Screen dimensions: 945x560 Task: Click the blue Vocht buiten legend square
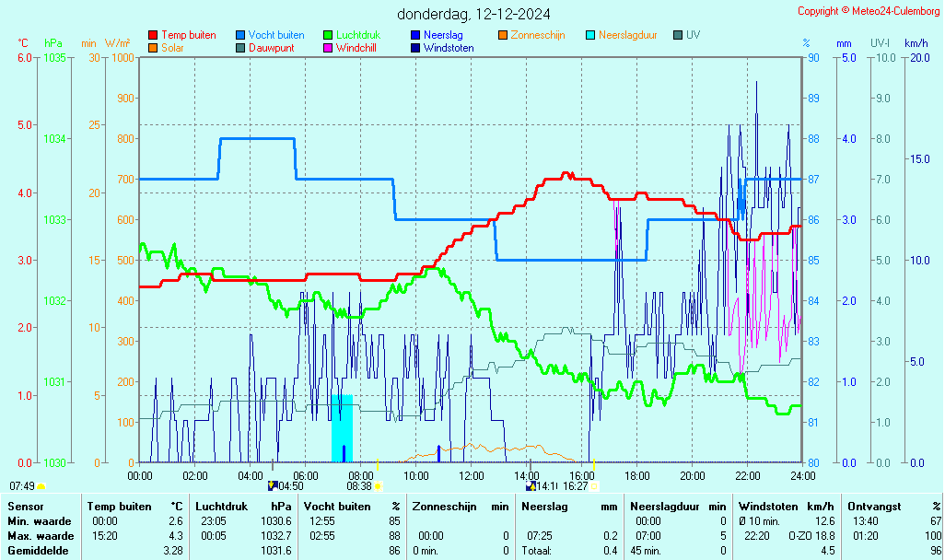(240, 35)
